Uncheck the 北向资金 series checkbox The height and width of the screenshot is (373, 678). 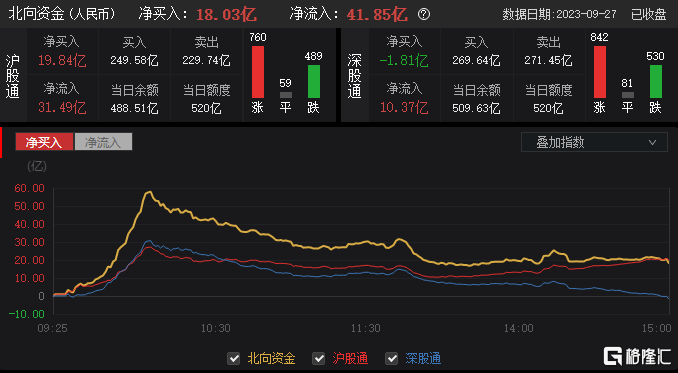click(234, 358)
